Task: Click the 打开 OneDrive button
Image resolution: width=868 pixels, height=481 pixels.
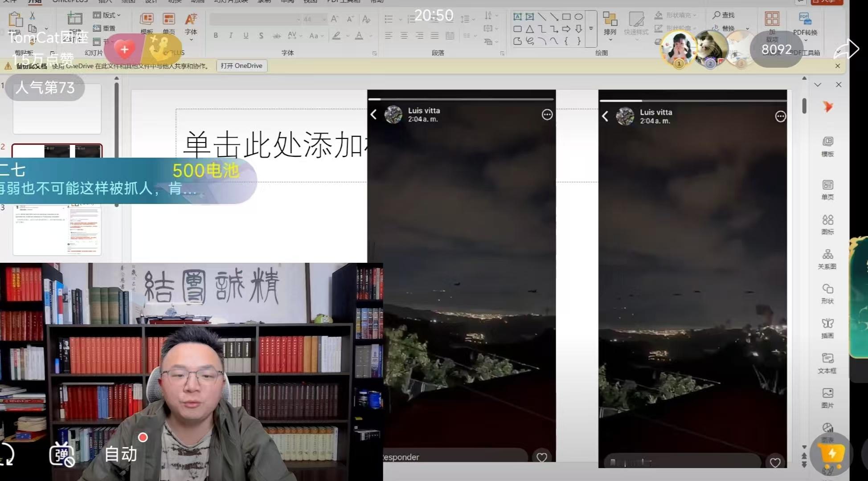Action: click(x=242, y=65)
